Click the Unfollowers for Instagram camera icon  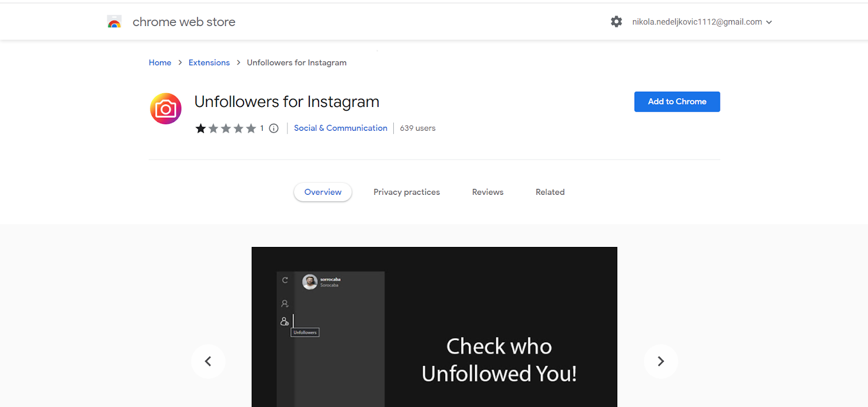(x=165, y=109)
